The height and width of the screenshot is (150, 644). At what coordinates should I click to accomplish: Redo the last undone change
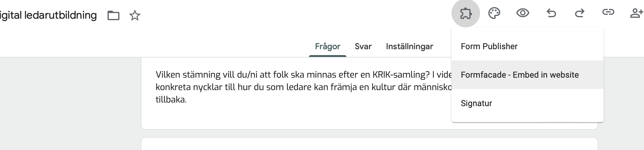tap(580, 13)
